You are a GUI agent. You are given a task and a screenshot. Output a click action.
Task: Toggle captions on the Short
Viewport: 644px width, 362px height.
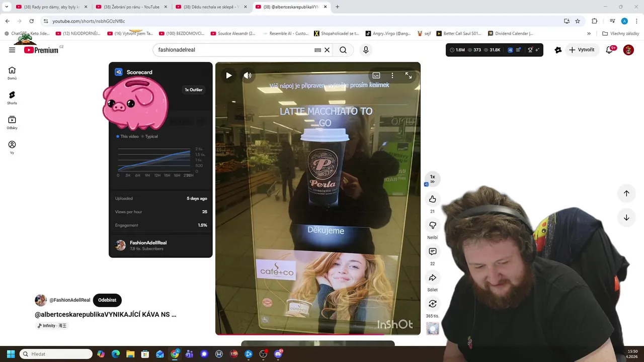tap(376, 75)
